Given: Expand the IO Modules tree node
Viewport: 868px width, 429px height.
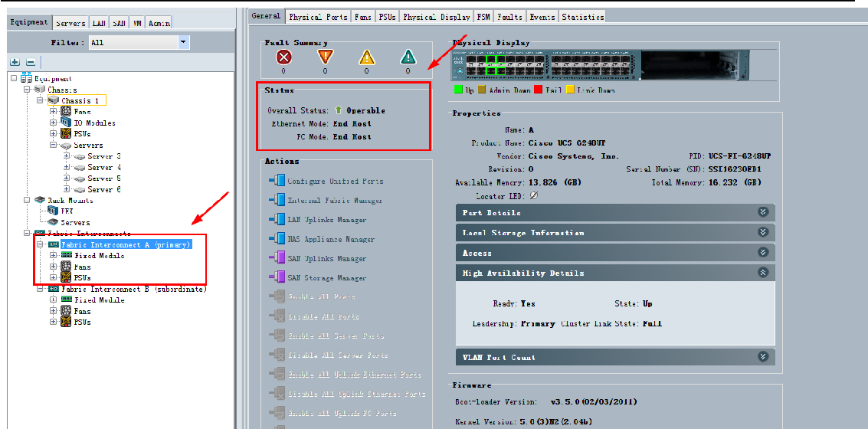Looking at the screenshot, I should [x=53, y=123].
